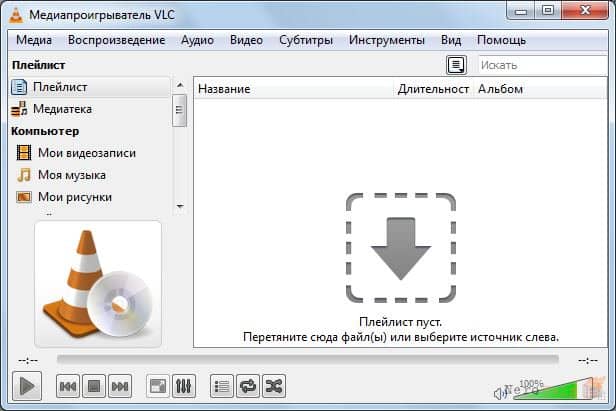The width and height of the screenshot is (616, 411).
Task: Click the film strip icon for Мои видеозаписи
Action: click(x=24, y=152)
